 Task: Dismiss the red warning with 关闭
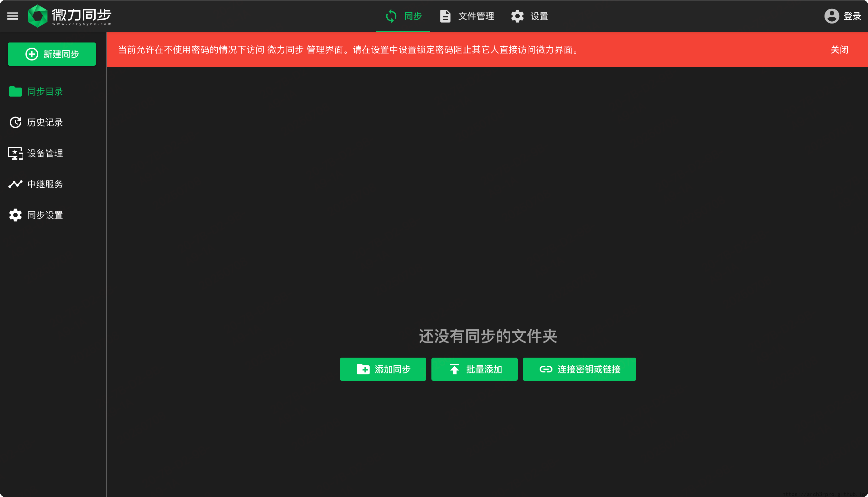coord(839,50)
